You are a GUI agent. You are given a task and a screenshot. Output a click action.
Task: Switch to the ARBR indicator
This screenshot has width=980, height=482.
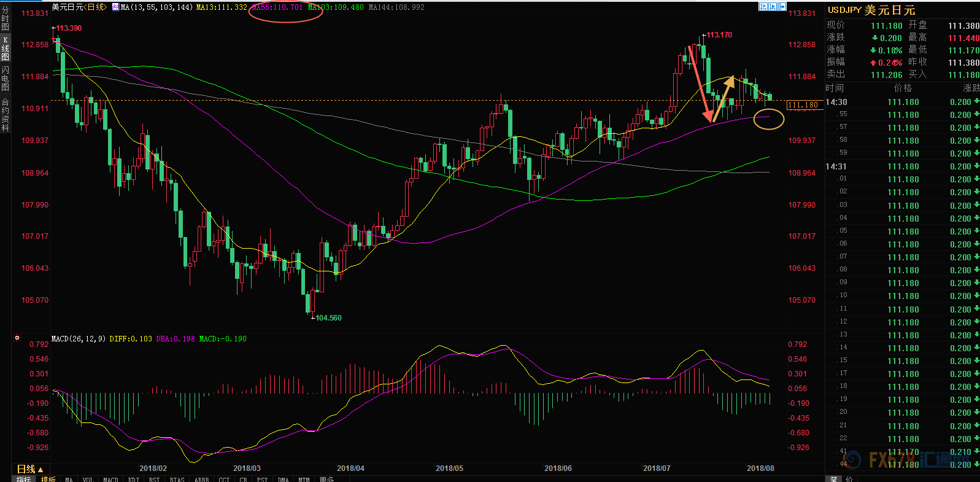201,479
